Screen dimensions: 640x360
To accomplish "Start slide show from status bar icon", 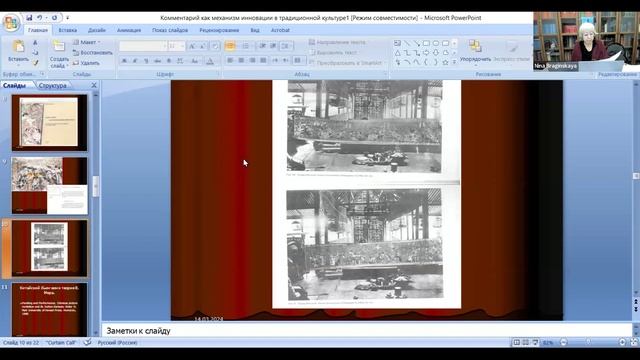I will 535,342.
